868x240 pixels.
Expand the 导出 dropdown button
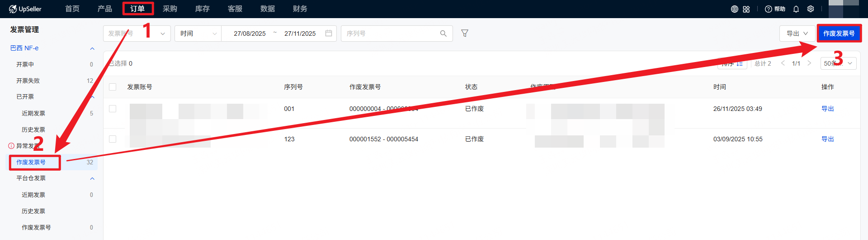(797, 34)
